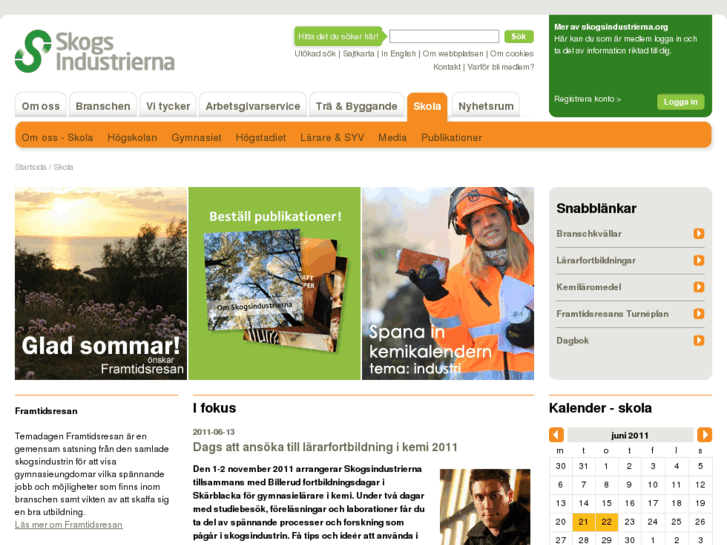Screen dimensions: 727x545
Task: Open Gymnasiet submenu item
Action: click(196, 138)
